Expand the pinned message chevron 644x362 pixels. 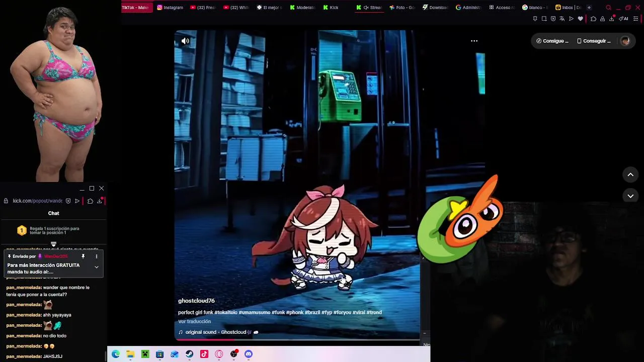96,267
